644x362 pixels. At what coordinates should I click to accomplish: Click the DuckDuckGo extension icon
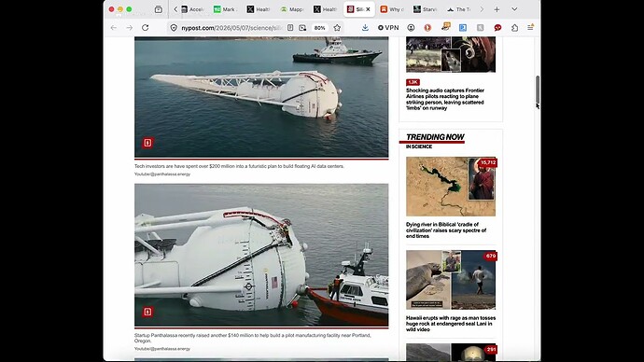pyautogui.click(x=427, y=27)
